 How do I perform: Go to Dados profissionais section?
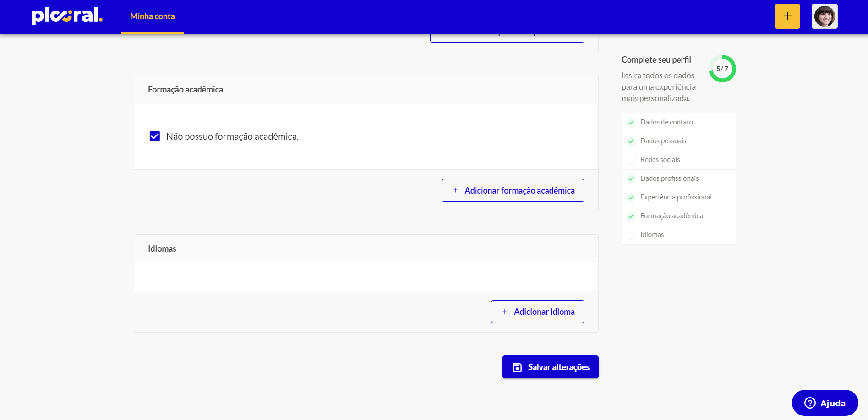click(678, 179)
